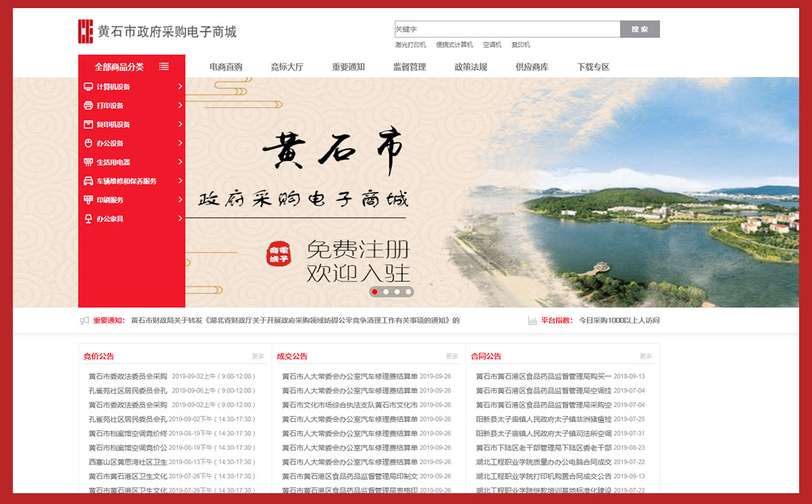Expand the 计算机设备 category arrow

point(180,87)
